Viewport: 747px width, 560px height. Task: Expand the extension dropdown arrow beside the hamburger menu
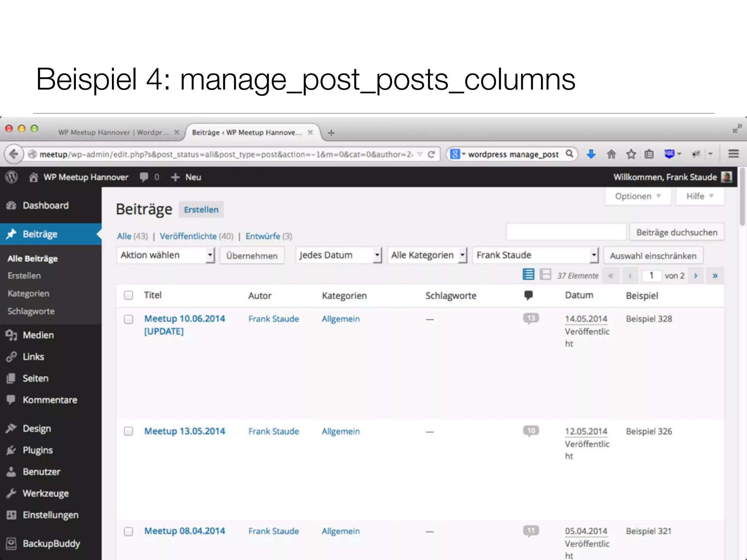point(711,154)
